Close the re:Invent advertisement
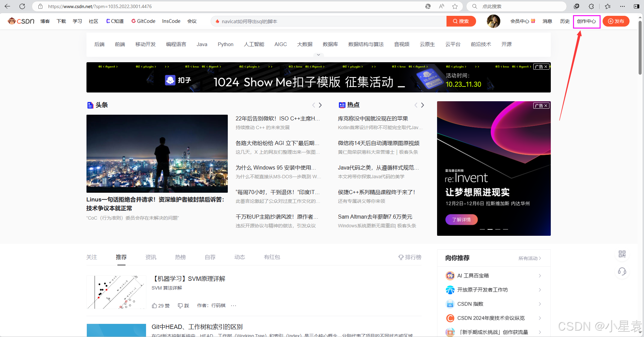The width and height of the screenshot is (644, 337). (x=546, y=106)
